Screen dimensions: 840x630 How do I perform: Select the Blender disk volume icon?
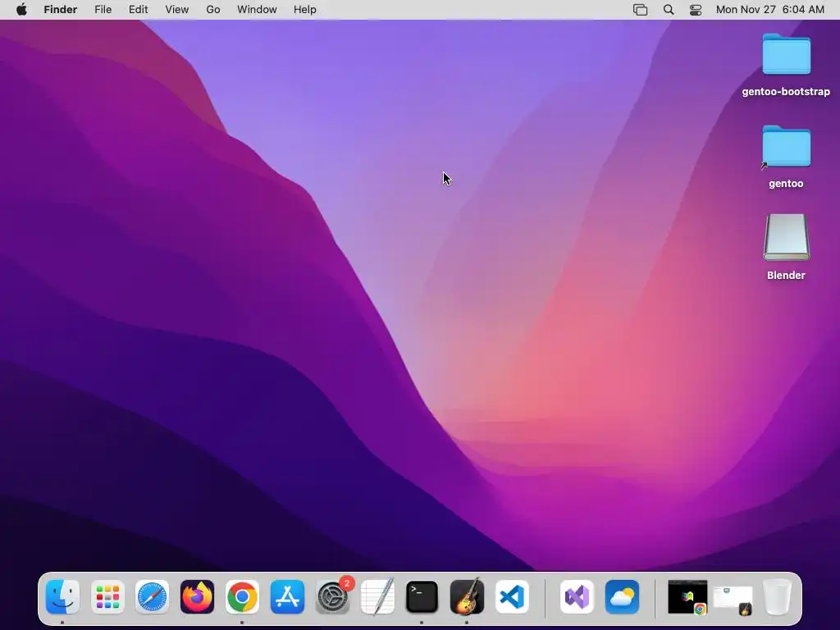(786, 248)
